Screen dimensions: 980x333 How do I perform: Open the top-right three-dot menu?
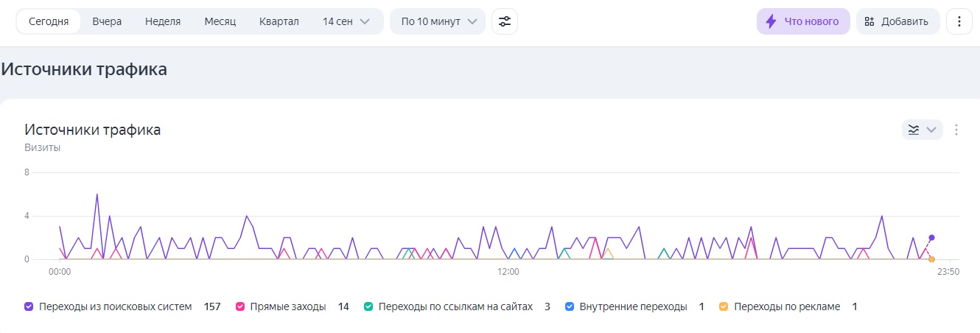tap(959, 21)
